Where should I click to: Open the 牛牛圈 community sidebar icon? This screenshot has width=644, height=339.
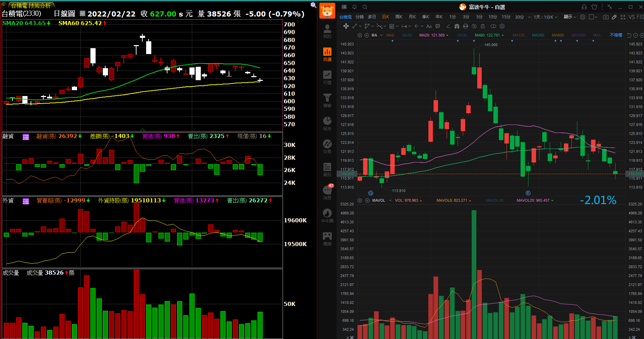click(327, 216)
